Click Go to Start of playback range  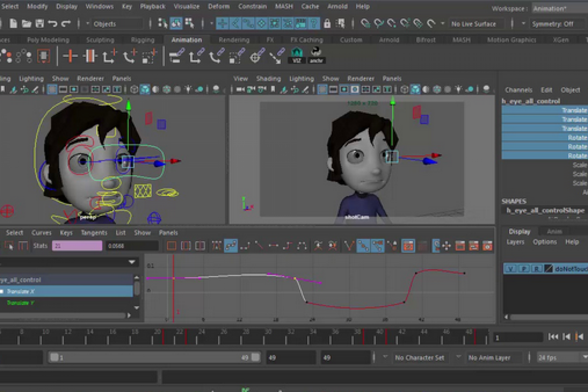(x=553, y=337)
